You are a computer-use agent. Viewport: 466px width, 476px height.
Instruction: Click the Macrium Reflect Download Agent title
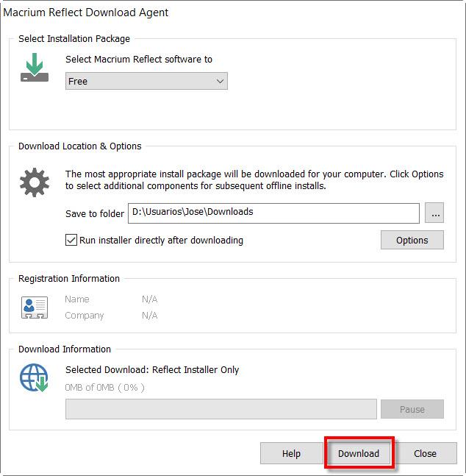[85, 13]
